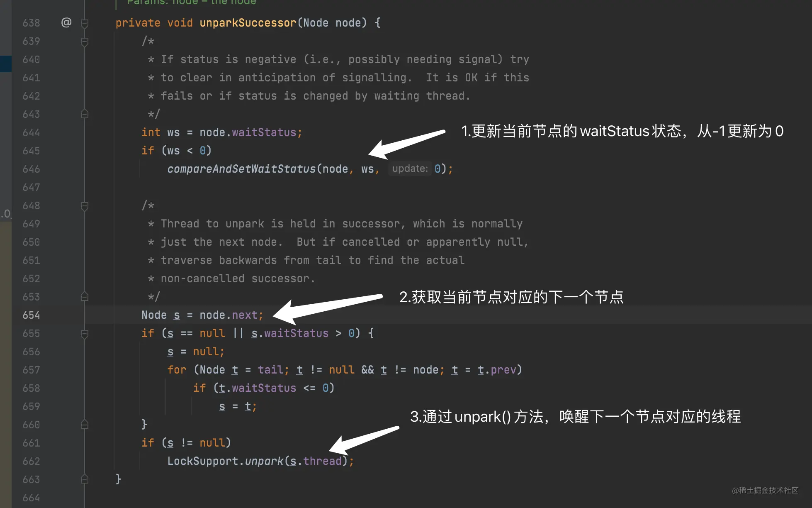812x508 pixels.
Task: Click the LockSupport class reference on line 662
Action: pyautogui.click(x=203, y=461)
